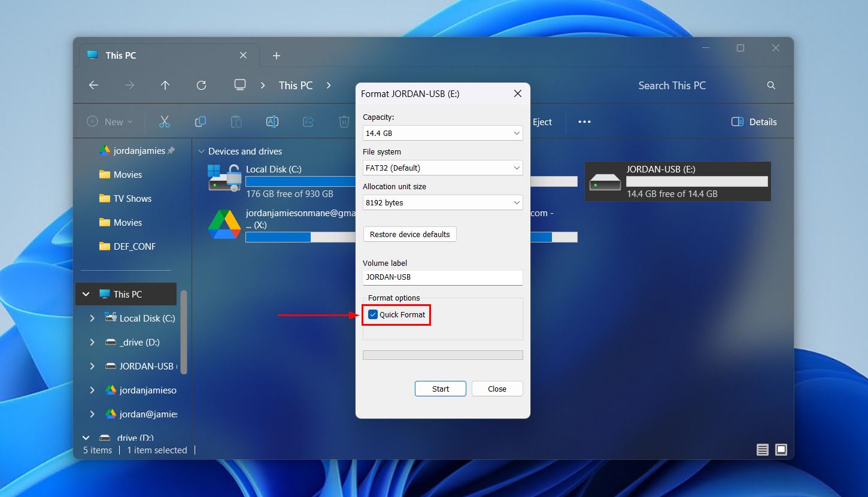868x497 pixels.
Task: Open a new tab with the plus button
Action: [x=276, y=55]
